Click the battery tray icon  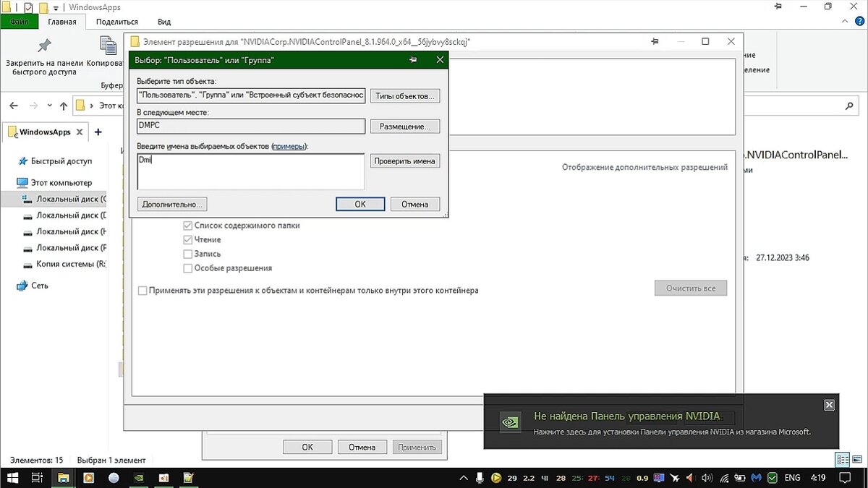739,478
